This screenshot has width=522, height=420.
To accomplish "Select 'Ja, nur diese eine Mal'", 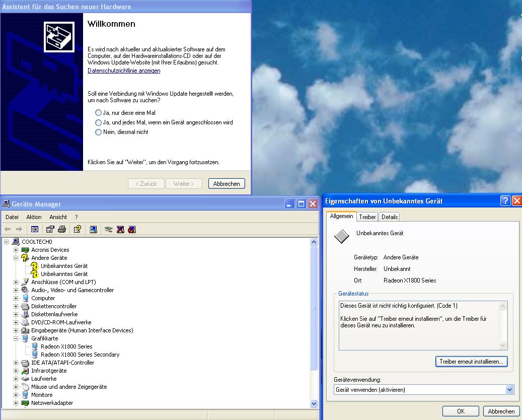I will (98, 113).
